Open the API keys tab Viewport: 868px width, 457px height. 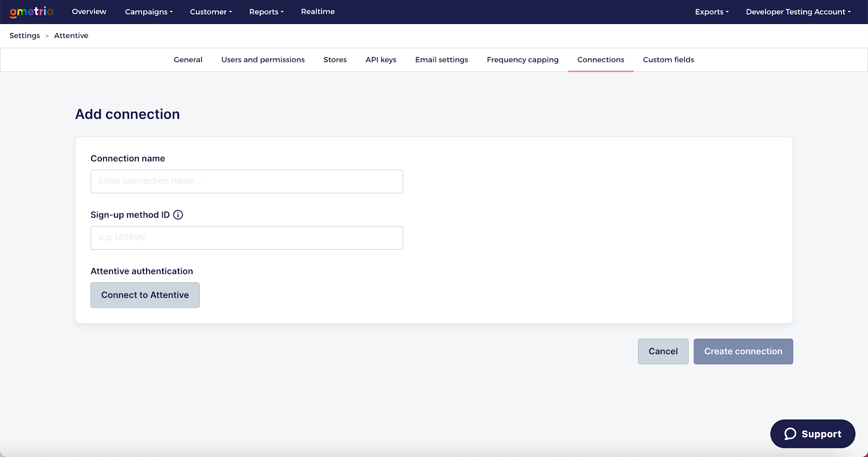(x=381, y=60)
